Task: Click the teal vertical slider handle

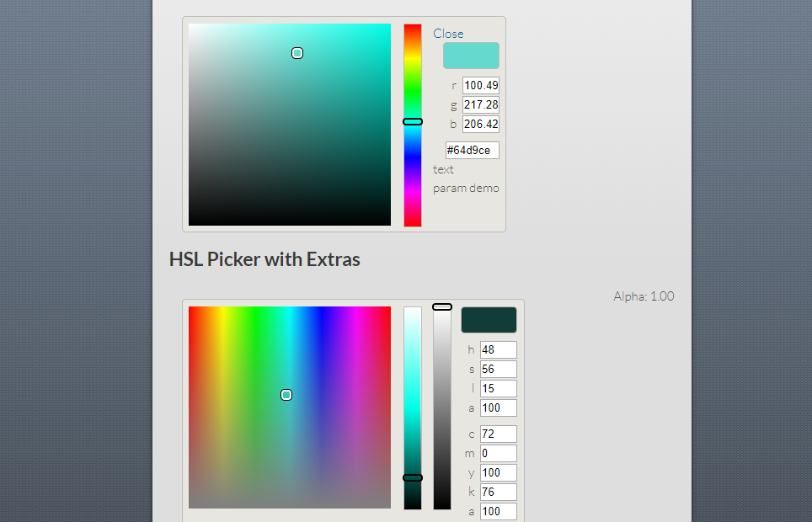Action: (x=413, y=477)
